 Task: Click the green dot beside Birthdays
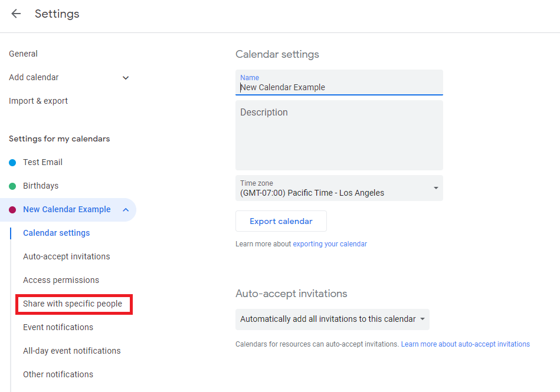click(x=12, y=186)
